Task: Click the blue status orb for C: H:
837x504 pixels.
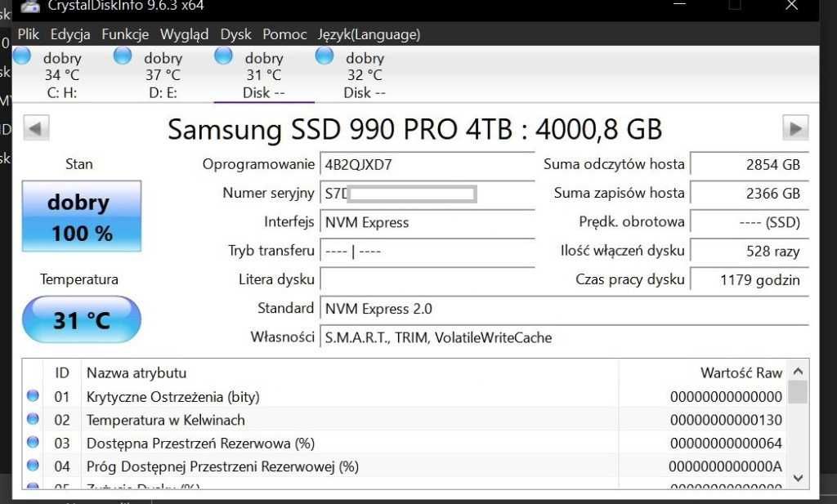Action: [22, 56]
